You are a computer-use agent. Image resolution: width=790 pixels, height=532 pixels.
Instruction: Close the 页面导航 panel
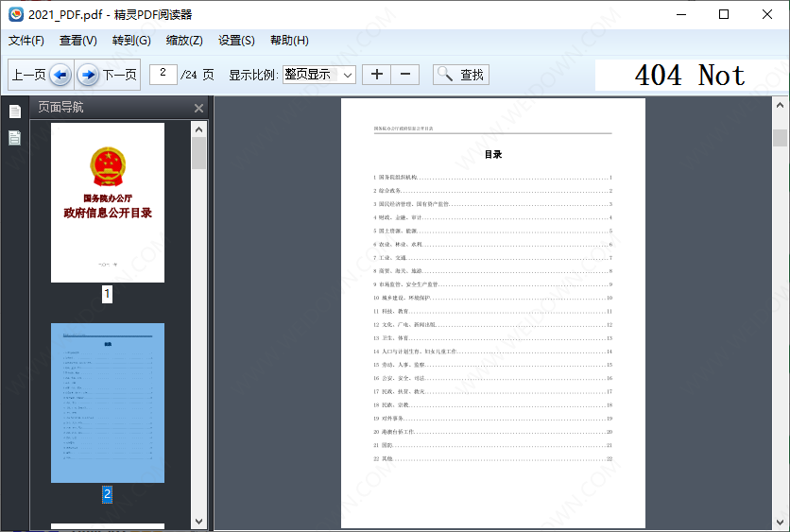pos(198,108)
